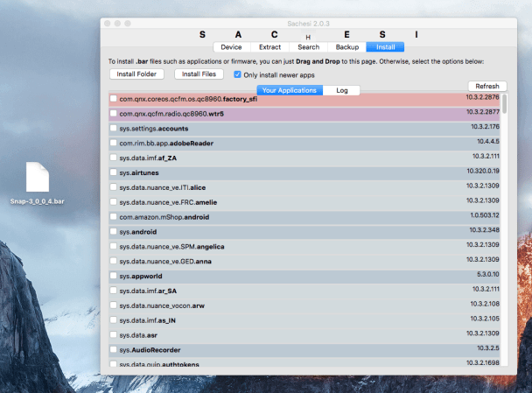Screen dimensions: 532x393
Task: Uncheck Only install newer apps
Action: tap(237, 74)
